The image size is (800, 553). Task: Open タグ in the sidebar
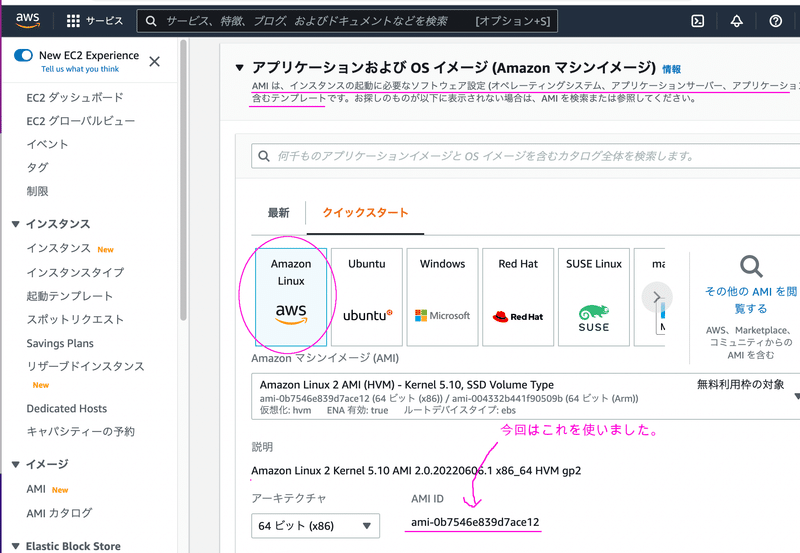click(37, 167)
